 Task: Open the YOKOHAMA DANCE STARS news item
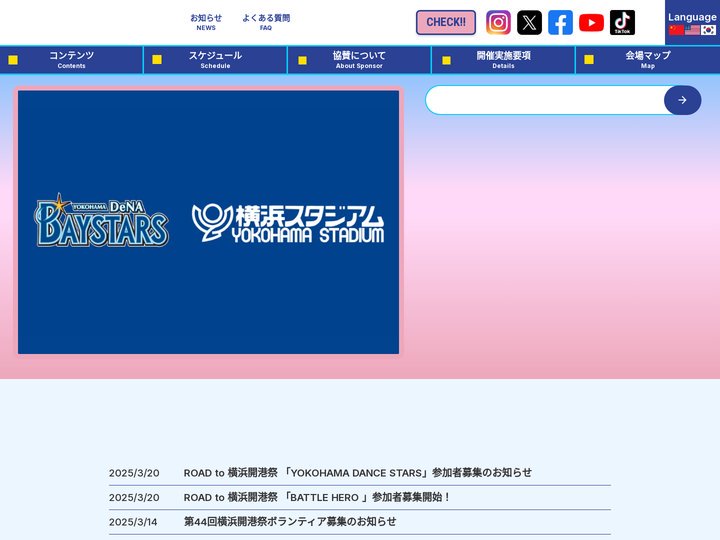pos(357,473)
